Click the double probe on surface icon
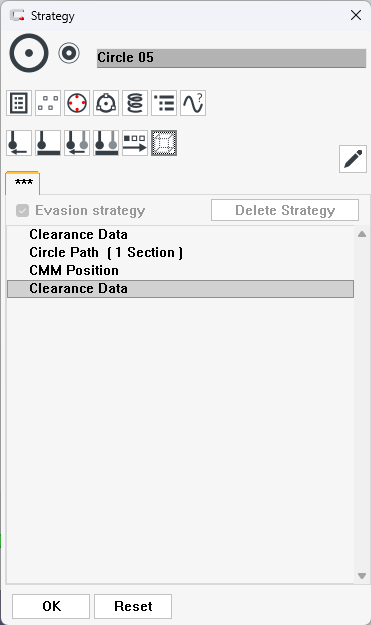371x625 pixels. [106, 143]
